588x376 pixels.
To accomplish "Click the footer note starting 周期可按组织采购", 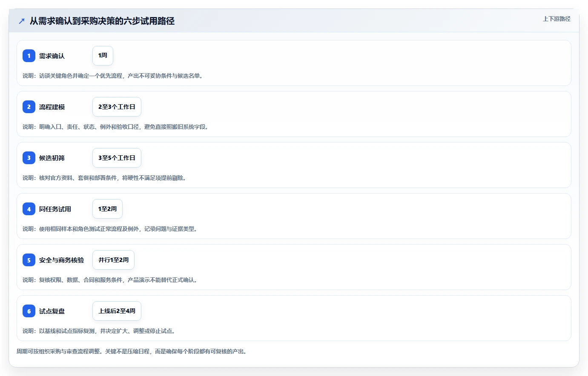I will [132, 351].
